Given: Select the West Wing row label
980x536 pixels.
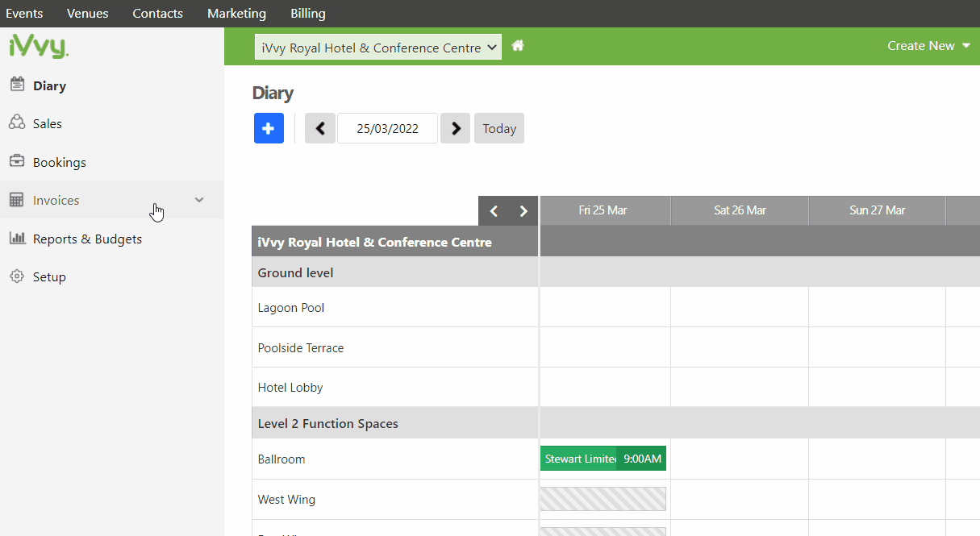Looking at the screenshot, I should tap(286, 499).
